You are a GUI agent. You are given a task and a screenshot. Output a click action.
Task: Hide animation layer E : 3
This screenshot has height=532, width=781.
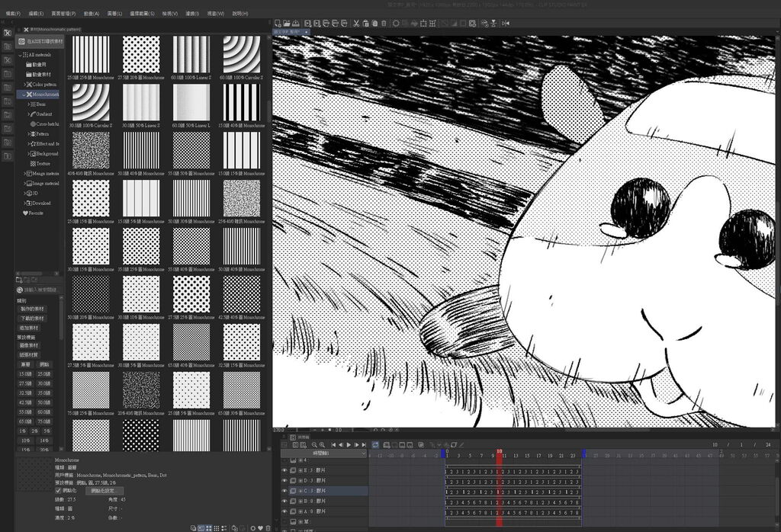[x=284, y=470]
